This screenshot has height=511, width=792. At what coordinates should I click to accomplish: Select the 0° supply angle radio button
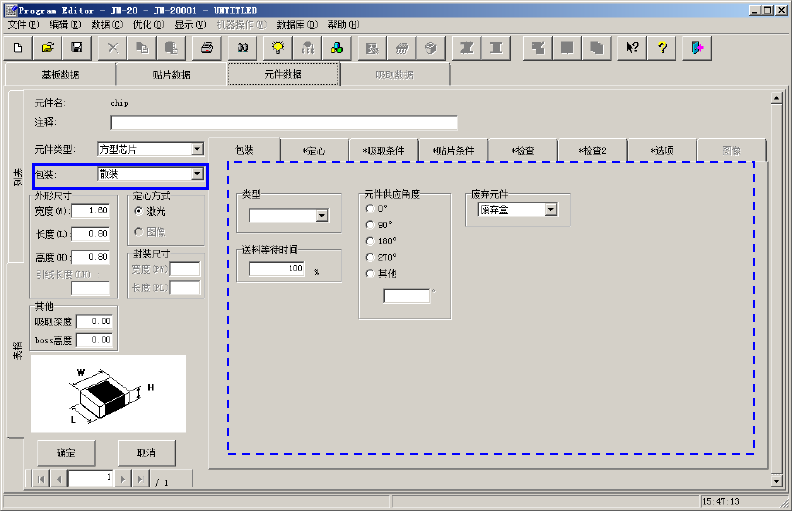pyautogui.click(x=370, y=209)
